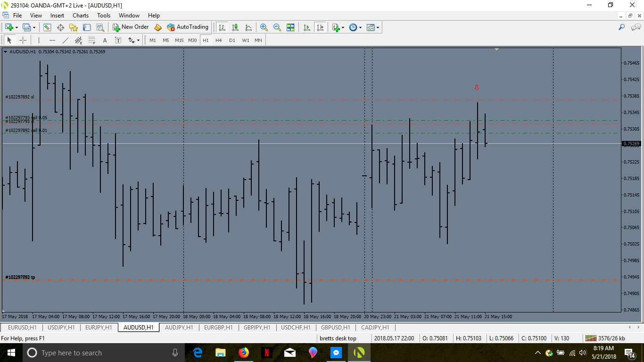Toggle the chart Auto Scroll button
Image resolution: width=644 pixels, height=362 pixels.
tap(307, 27)
